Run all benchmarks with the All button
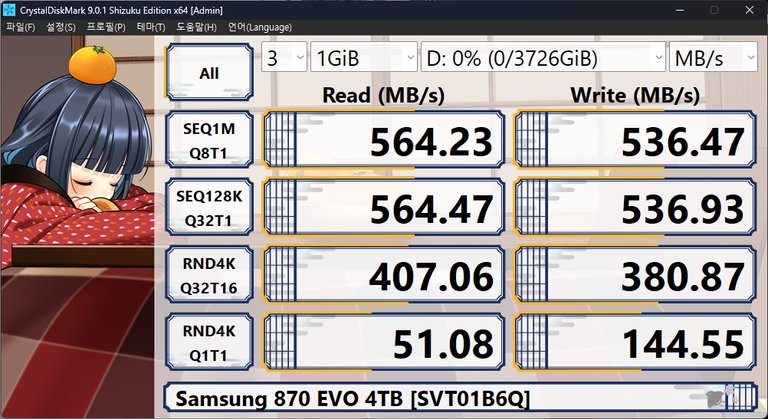This screenshot has width=768, height=419. coord(209,73)
